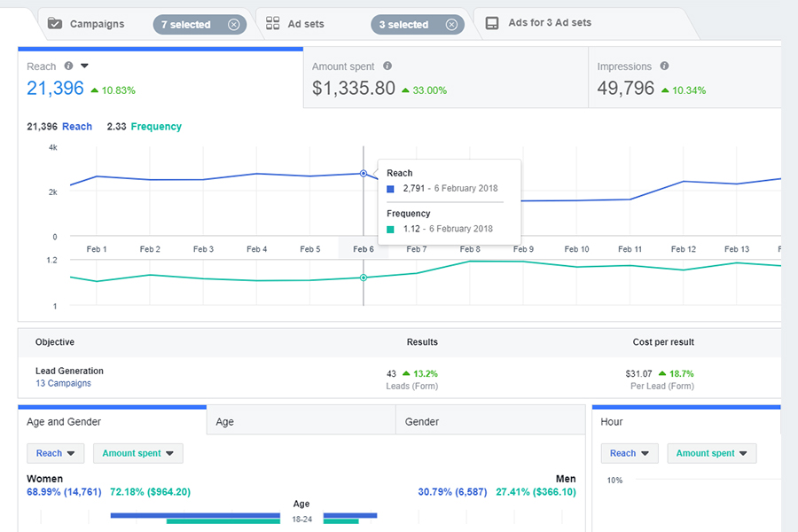Click the Feb 6 reach data point
Viewport: 798px width, 532px height.
tap(364, 174)
